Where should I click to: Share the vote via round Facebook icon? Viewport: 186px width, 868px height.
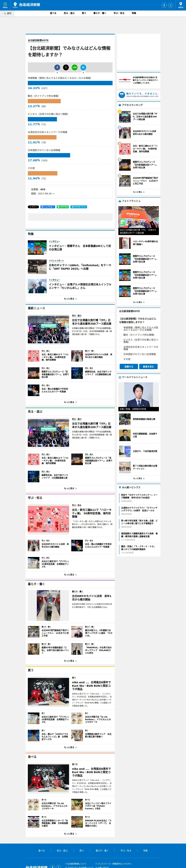[x=57, y=67]
